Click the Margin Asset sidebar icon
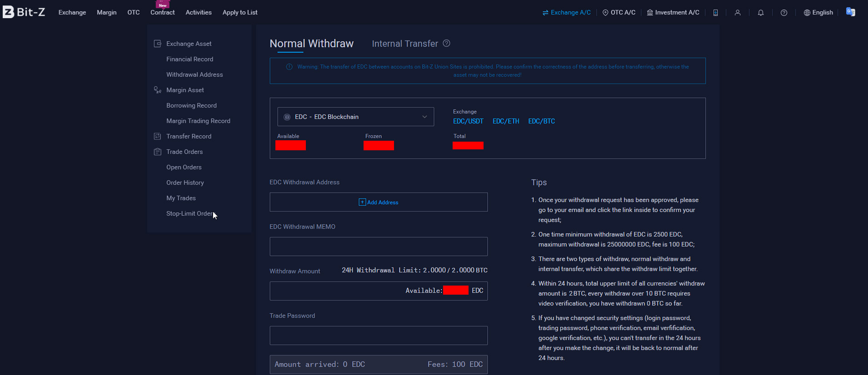 coord(158,90)
